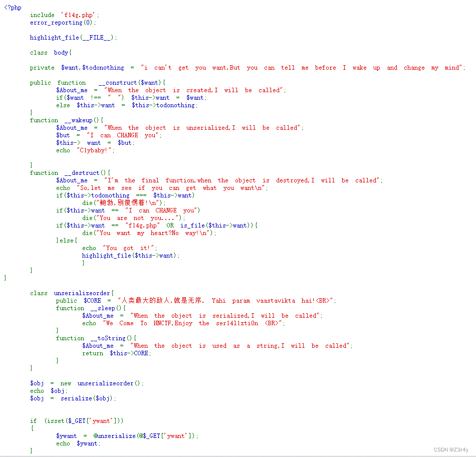This screenshot has width=476, height=457.
Task: Click the highlight_file(__FILE__) call
Action: click(x=73, y=37)
